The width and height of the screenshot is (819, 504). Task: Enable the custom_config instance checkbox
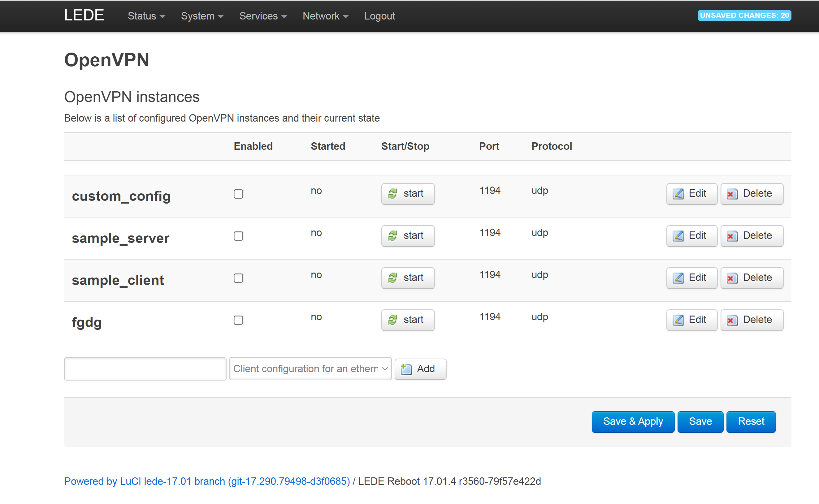238,194
